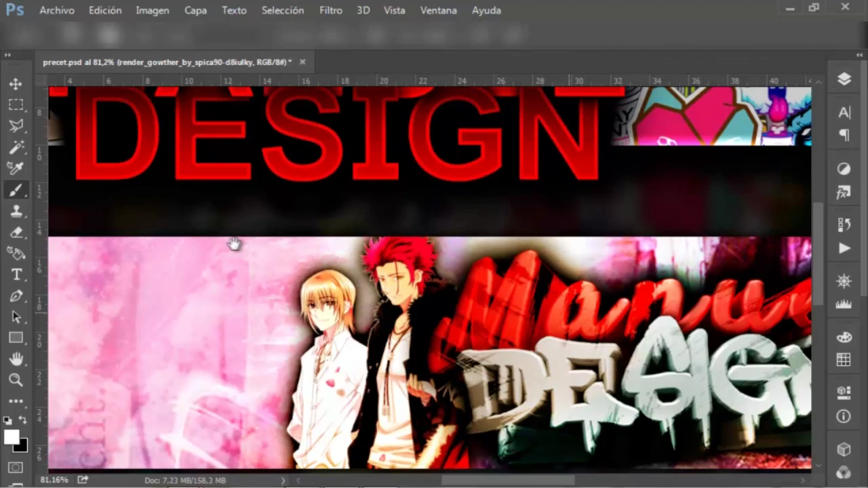Select the Eyedropper tool
868x488 pixels.
click(x=16, y=168)
